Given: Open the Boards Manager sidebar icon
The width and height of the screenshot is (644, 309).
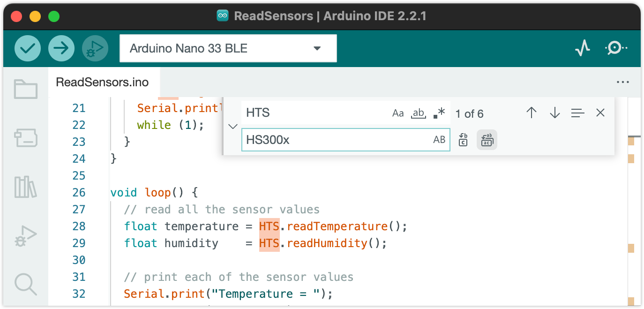Looking at the screenshot, I should click(x=25, y=138).
